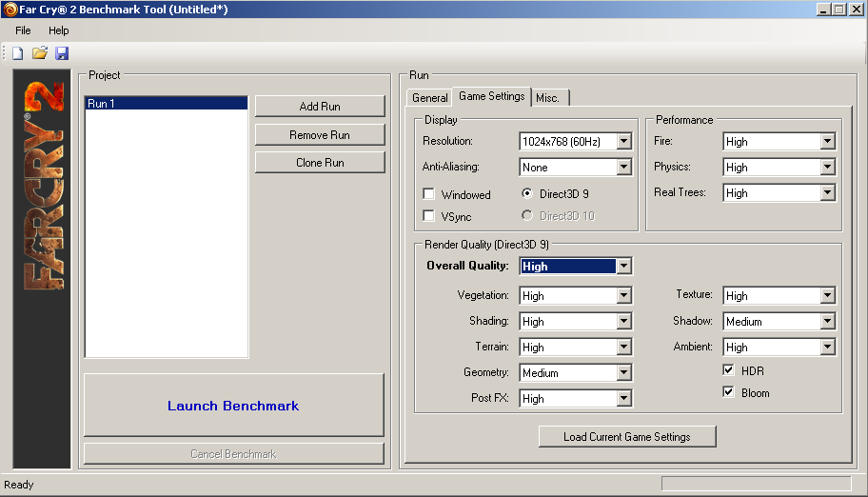
Task: Select the Direct3D 10 radio button
Action: [527, 215]
